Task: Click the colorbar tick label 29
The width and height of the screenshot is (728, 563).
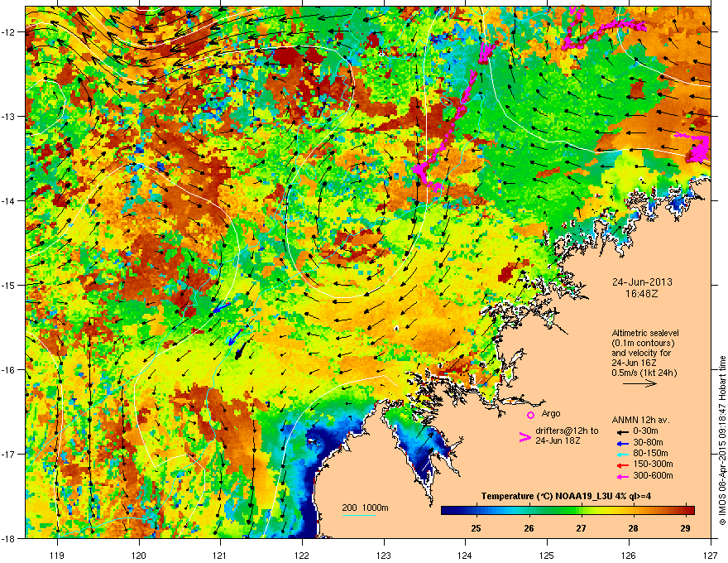Action: click(x=685, y=528)
